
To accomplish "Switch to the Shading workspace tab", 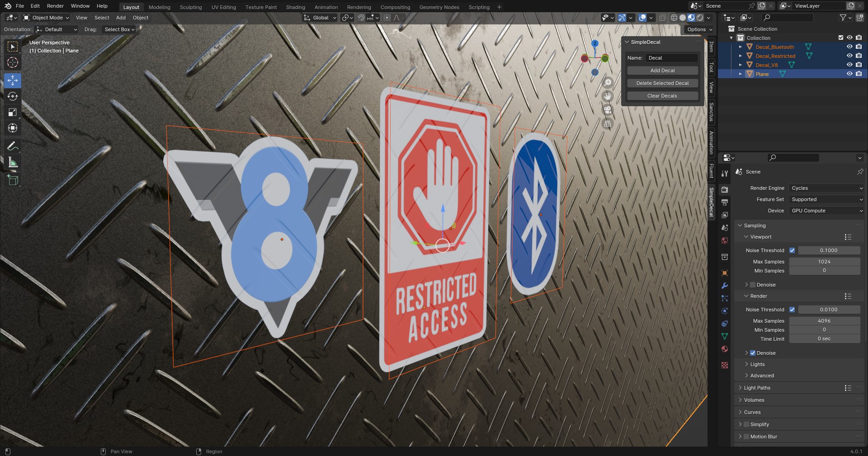I will coord(295,7).
